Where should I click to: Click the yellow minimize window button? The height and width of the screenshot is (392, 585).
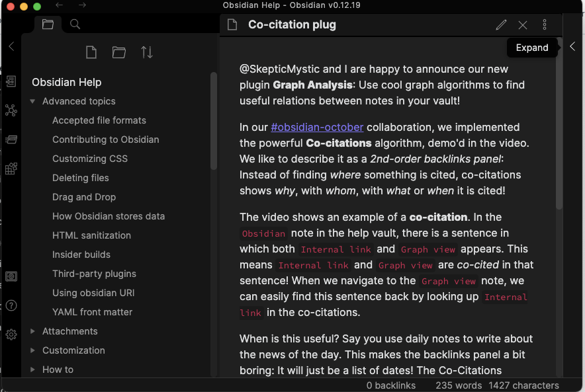pos(24,7)
